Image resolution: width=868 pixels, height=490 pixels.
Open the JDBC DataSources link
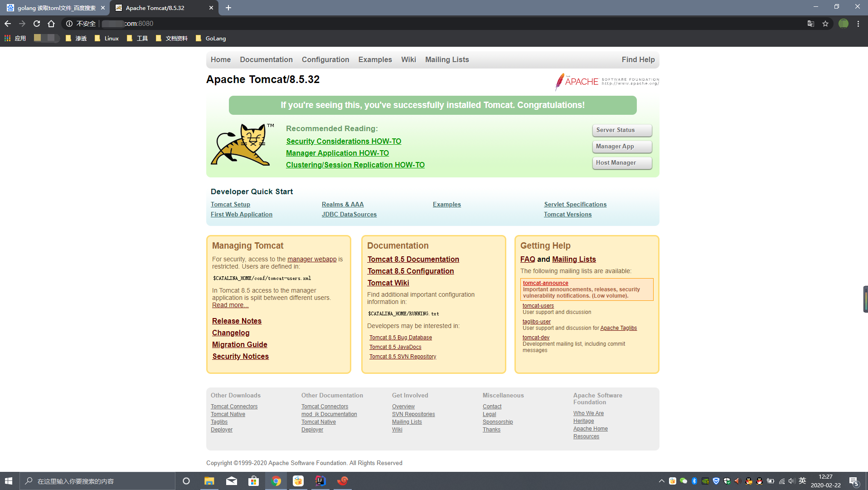[349, 214]
